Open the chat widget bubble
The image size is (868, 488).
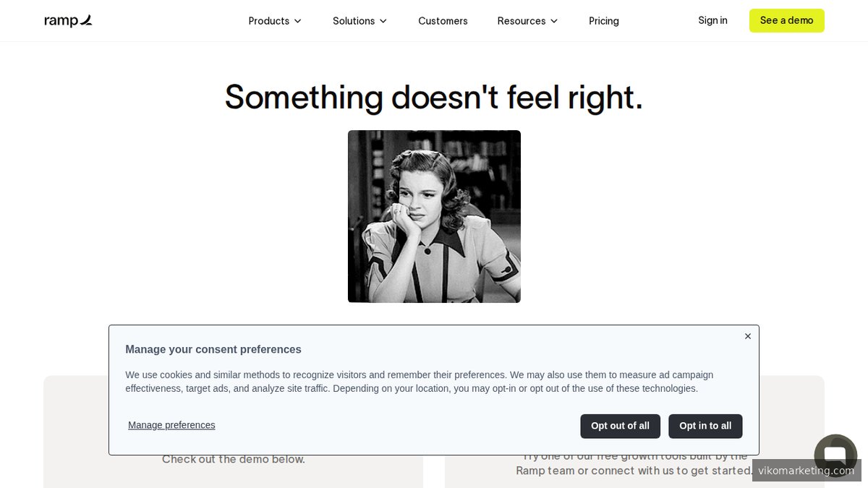tap(835, 454)
